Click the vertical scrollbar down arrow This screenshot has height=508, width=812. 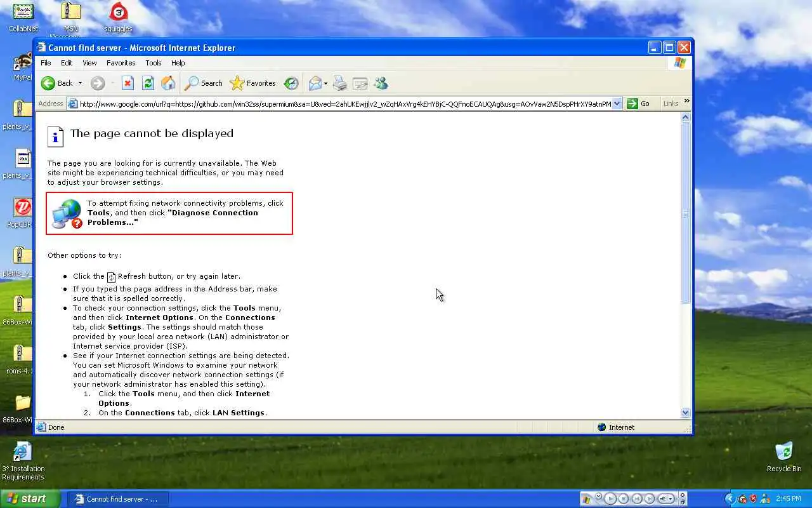(685, 413)
